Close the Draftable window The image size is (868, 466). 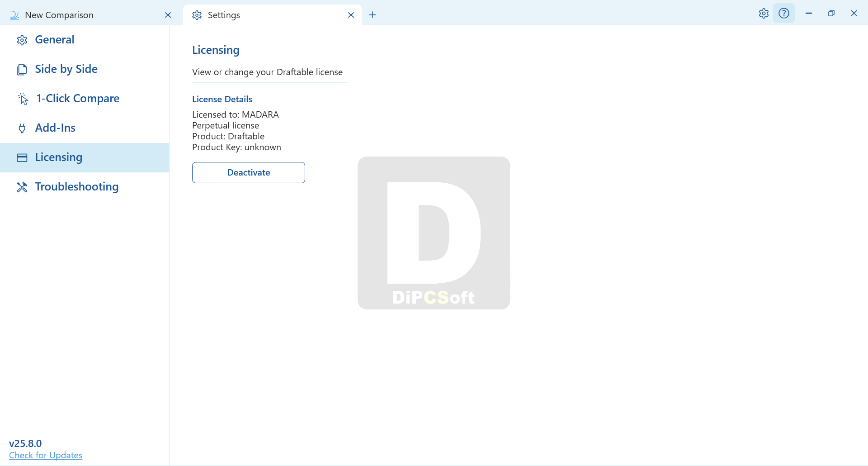[x=854, y=13]
